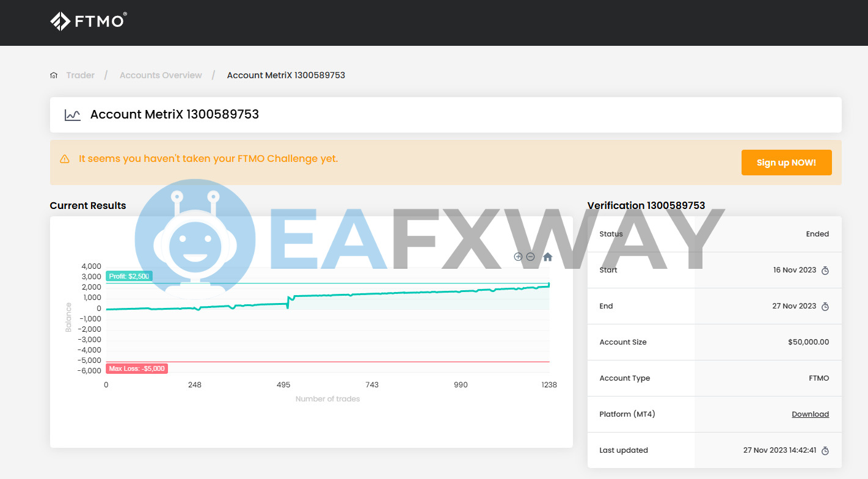Click the home icon in breadcrumb
Viewport: 868px width, 479px height.
point(54,76)
